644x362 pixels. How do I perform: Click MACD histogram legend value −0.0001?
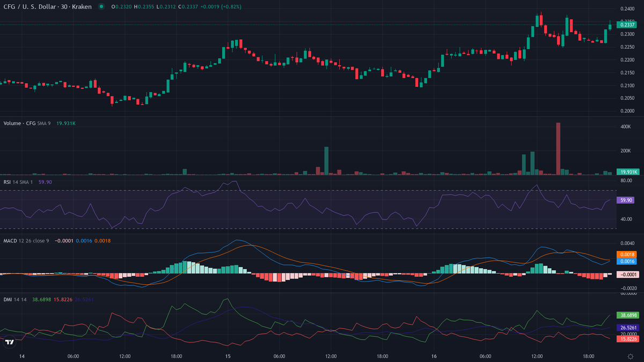pyautogui.click(x=64, y=240)
